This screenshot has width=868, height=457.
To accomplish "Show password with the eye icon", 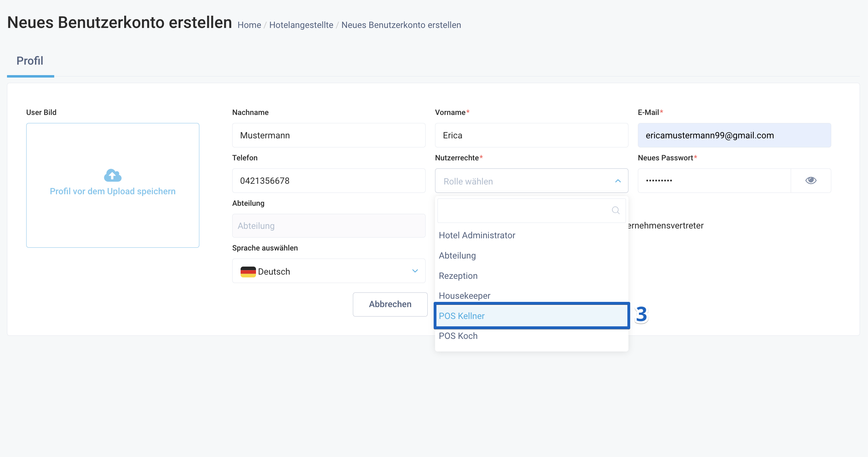I will click(x=811, y=180).
